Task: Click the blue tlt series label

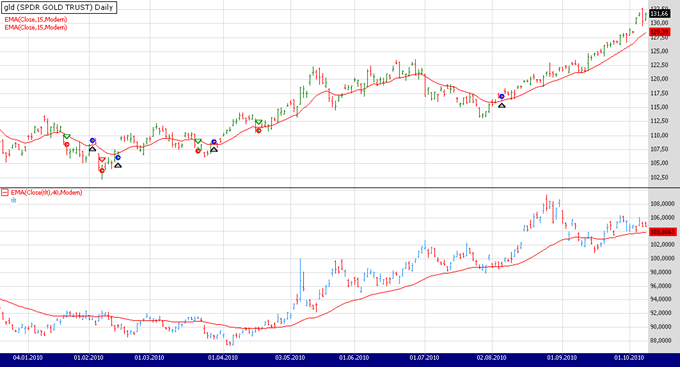Action: [13, 200]
